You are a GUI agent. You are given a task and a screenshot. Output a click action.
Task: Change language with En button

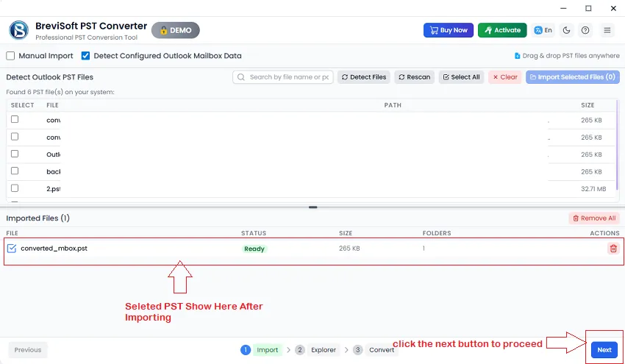tap(543, 30)
